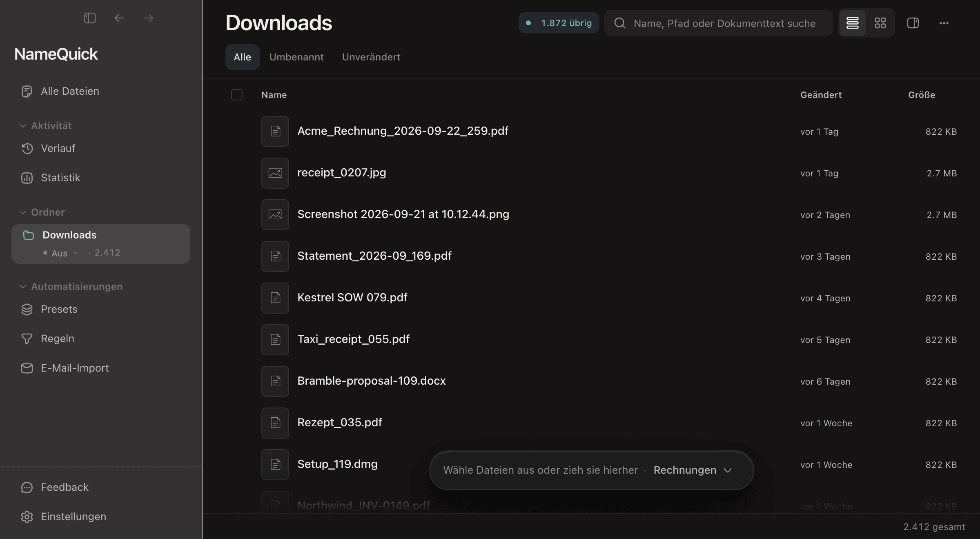Select file Taxi_receipt_055.pdf
This screenshot has height=539, width=980.
[x=353, y=339]
